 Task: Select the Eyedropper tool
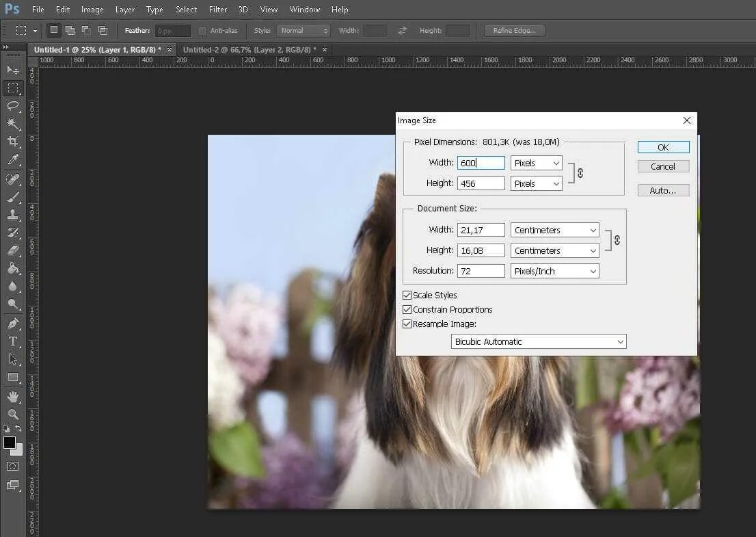coord(13,159)
